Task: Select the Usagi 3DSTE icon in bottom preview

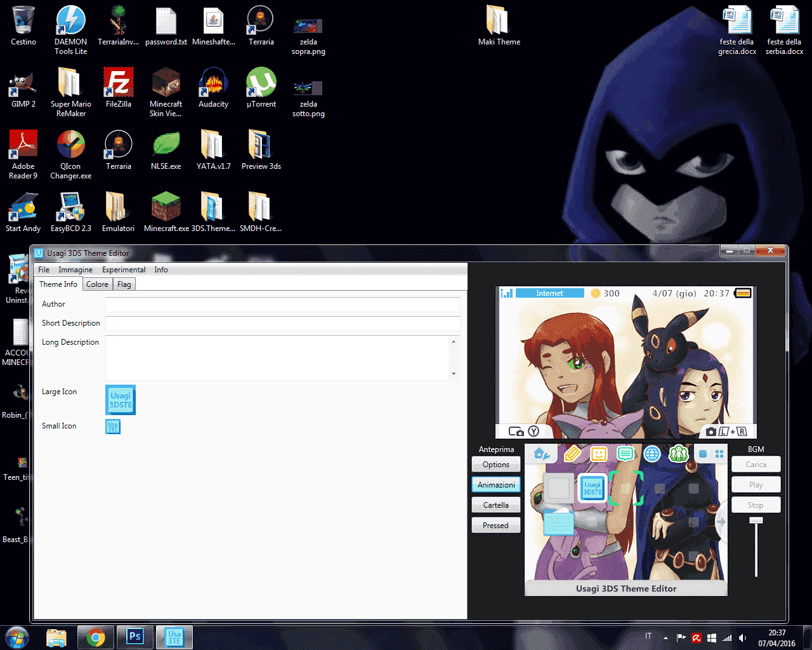Action: click(x=593, y=488)
